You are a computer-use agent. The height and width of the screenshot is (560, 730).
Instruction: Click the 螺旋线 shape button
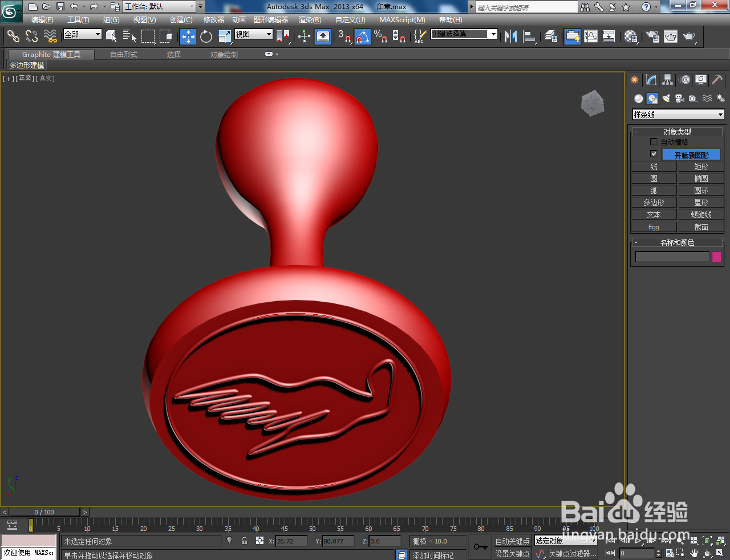coord(701,214)
